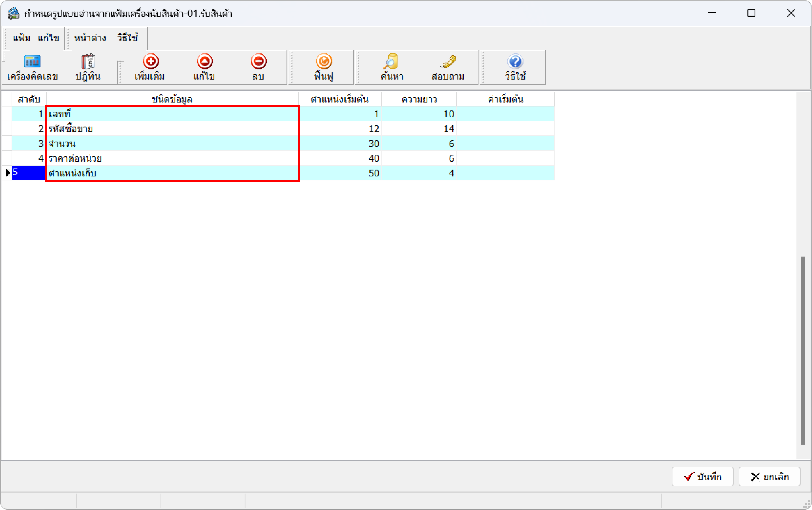The image size is (812, 510).
Task: Select the จำนวน row cell
Action: (x=172, y=144)
